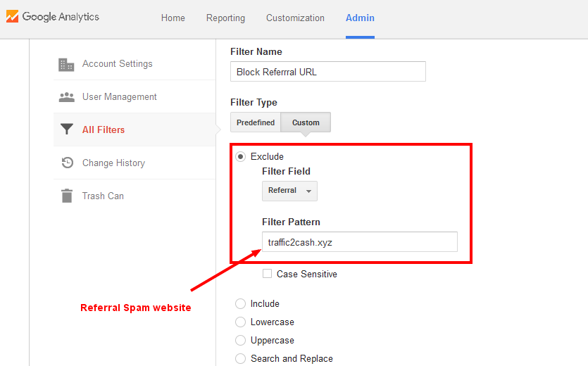Select the Admin tab
The width and height of the screenshot is (588, 366).
point(360,18)
